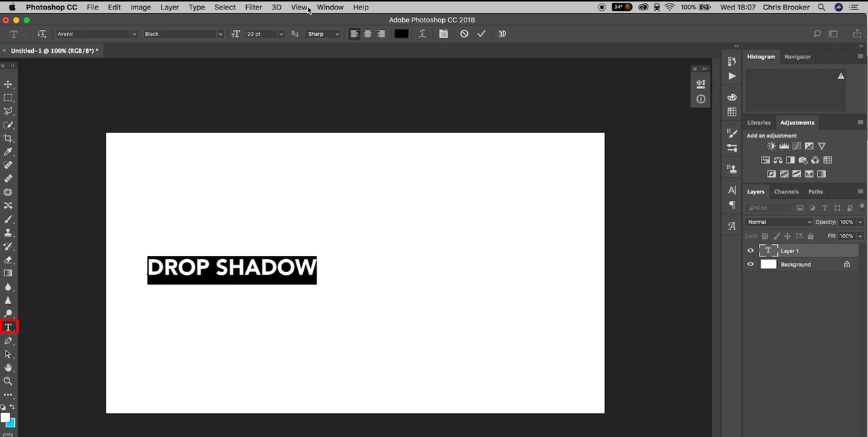Open the Actions panel play icon
The image size is (868, 437).
(x=732, y=76)
